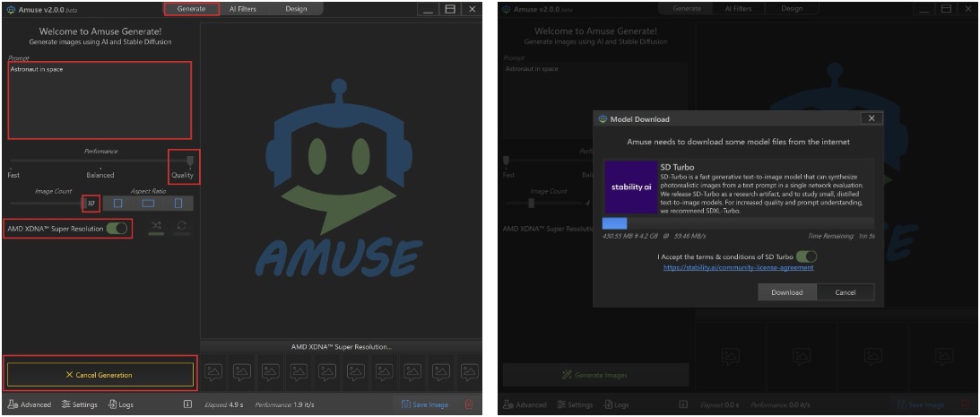The image size is (980, 417).
Task: Select the portrait aspect ratio icon
Action: 178,204
